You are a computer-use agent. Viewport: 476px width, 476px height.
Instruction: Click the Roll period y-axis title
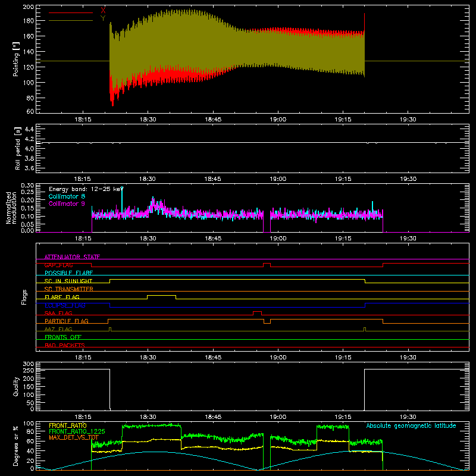[18, 148]
